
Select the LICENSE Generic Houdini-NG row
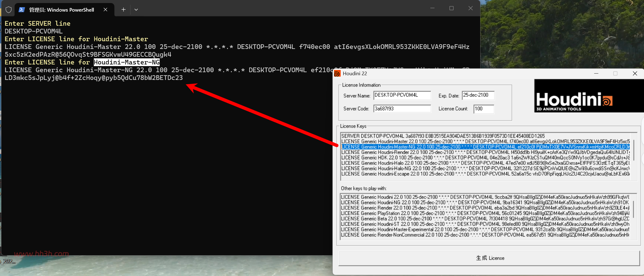[x=485, y=202]
